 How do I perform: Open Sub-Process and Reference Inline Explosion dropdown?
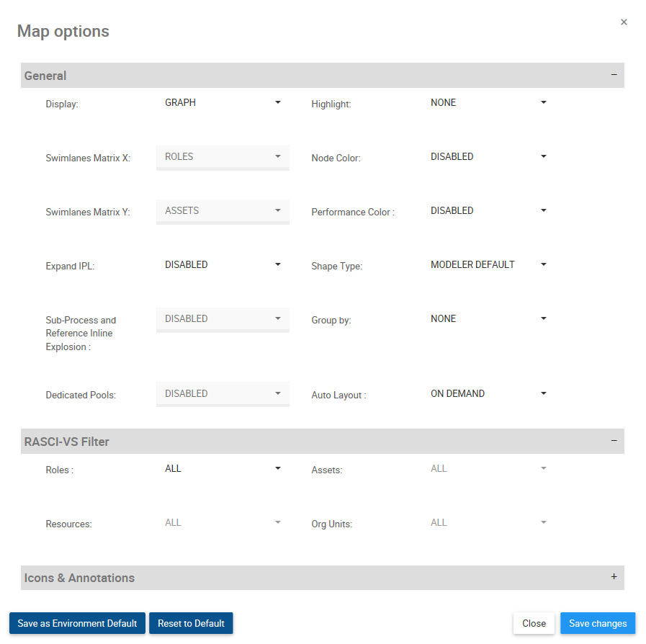click(x=223, y=319)
